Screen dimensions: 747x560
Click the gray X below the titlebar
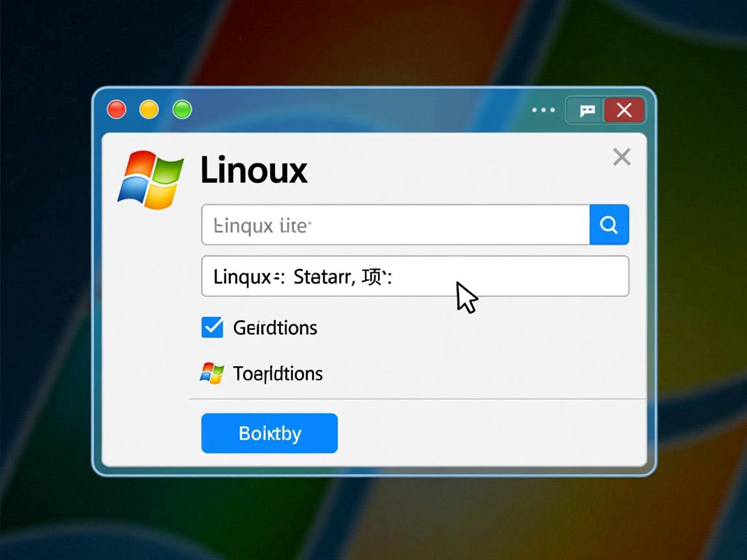(x=621, y=157)
